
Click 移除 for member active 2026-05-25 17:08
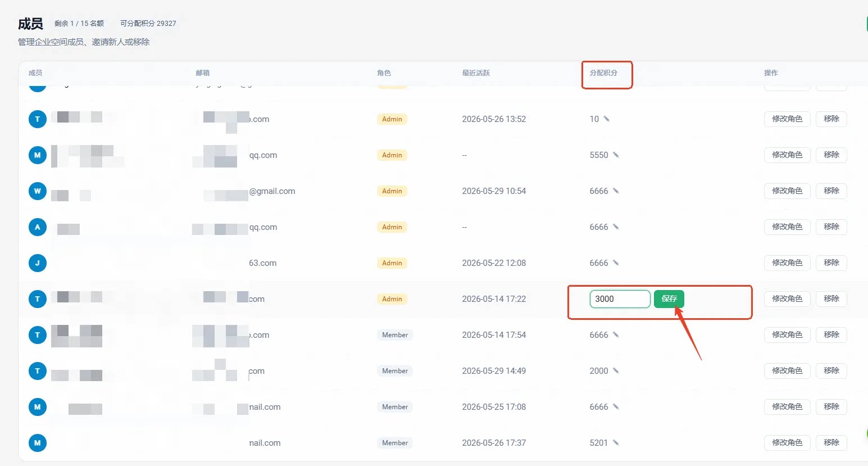(x=831, y=407)
